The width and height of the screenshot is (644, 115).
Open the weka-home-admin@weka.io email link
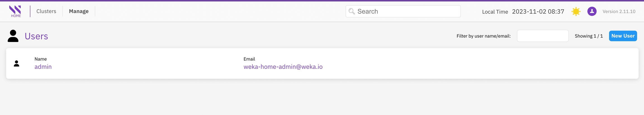click(x=283, y=67)
